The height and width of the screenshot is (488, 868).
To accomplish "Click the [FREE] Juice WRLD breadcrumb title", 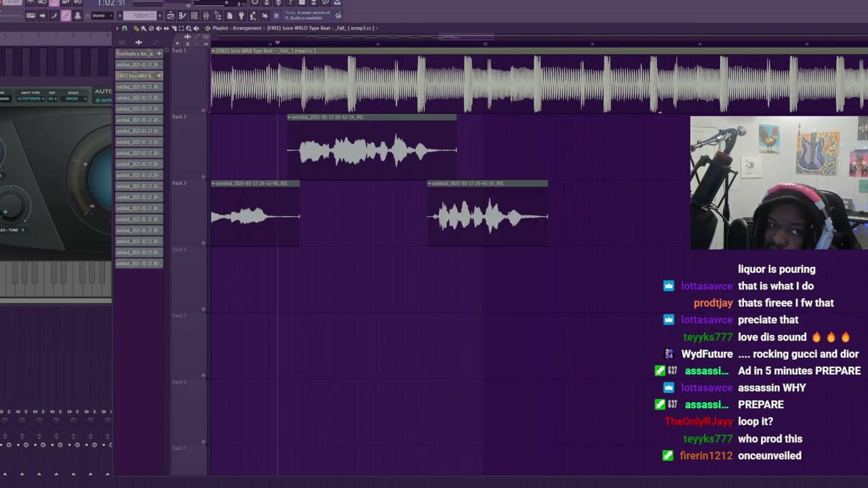I will point(320,28).
